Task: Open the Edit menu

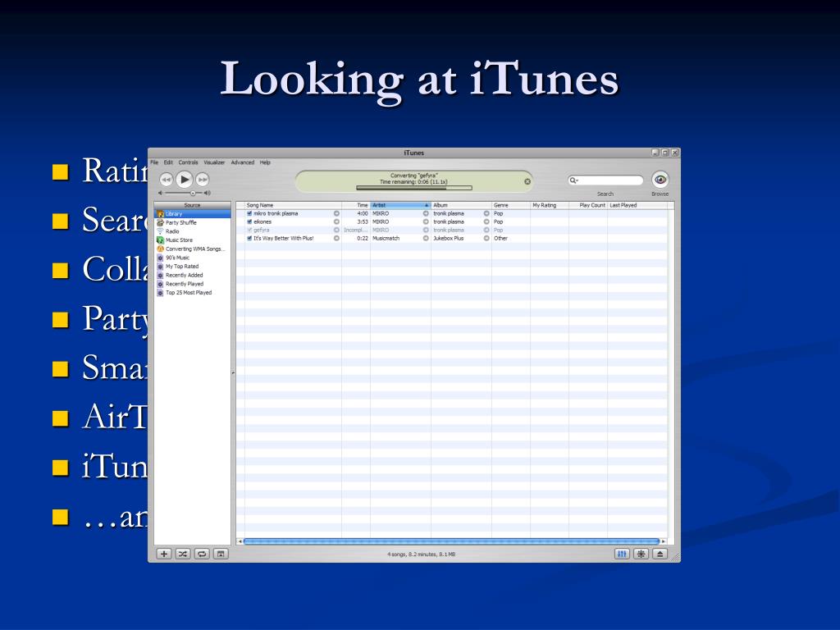Action: coord(168,162)
